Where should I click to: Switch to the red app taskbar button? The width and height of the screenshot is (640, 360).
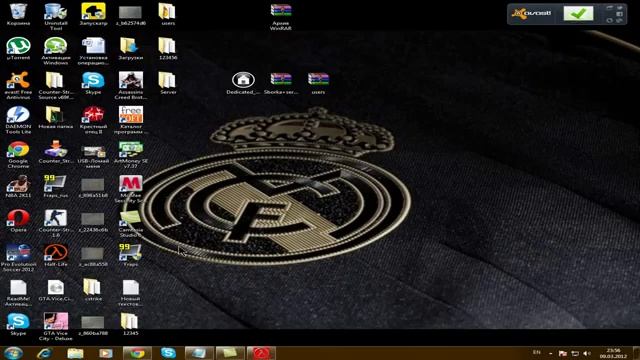coord(261,353)
